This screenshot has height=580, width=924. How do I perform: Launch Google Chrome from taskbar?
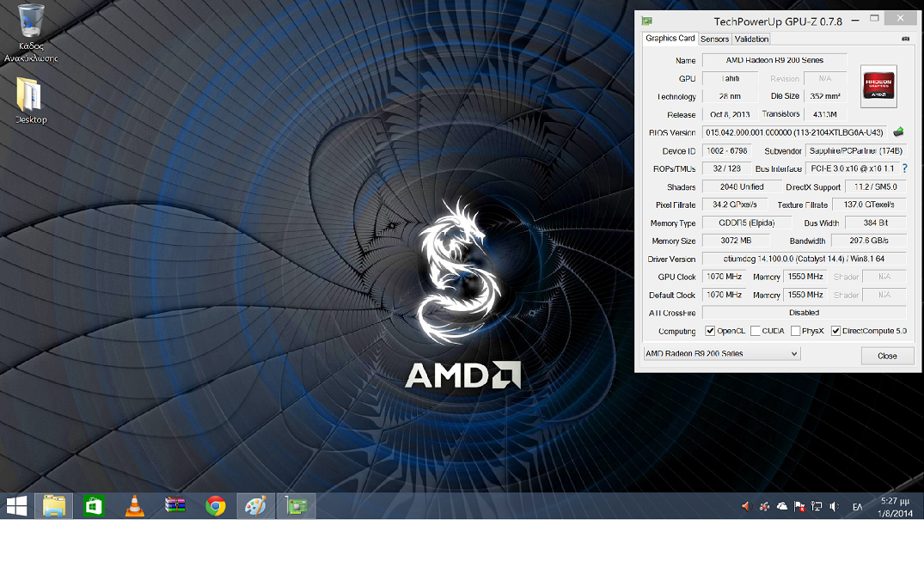point(216,506)
